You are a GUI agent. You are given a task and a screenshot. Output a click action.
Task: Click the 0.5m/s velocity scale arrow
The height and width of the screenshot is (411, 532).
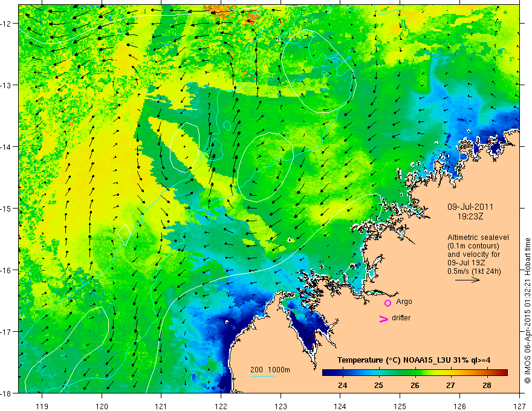(x=467, y=280)
